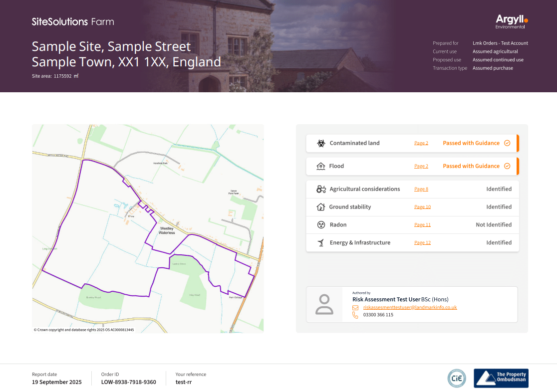Click the Energy & Infrastructure wind turbine icon
Image resolution: width=557 pixels, height=392 pixels.
click(321, 243)
